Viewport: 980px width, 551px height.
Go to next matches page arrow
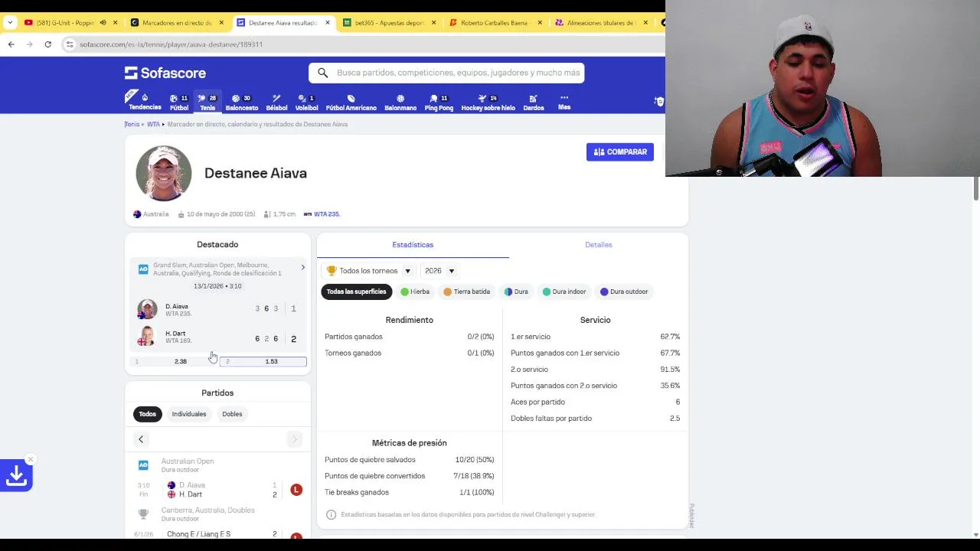coord(294,439)
